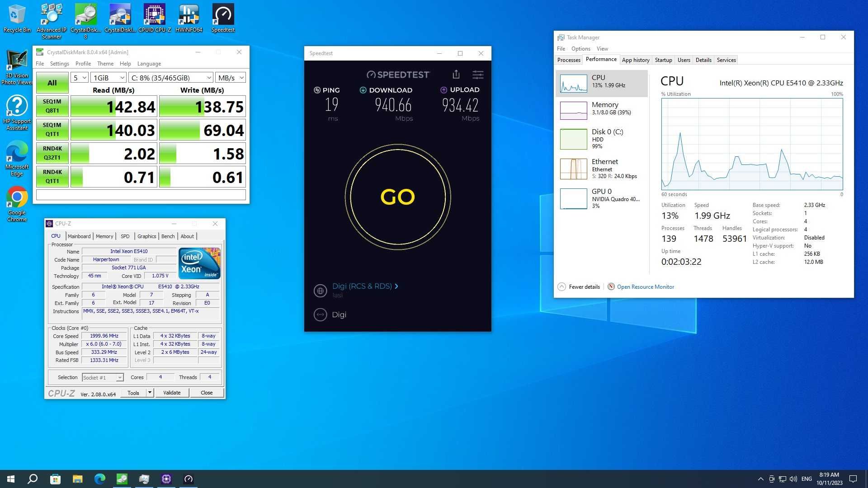
Task: Open CrystalDiskMark Profile menu
Action: pyautogui.click(x=83, y=64)
